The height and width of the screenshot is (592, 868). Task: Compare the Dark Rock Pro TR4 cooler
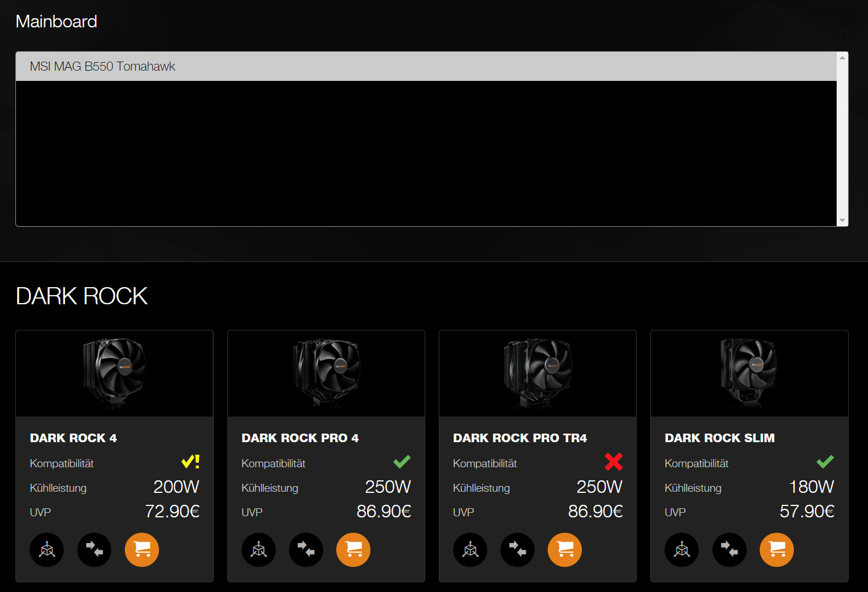coord(517,550)
